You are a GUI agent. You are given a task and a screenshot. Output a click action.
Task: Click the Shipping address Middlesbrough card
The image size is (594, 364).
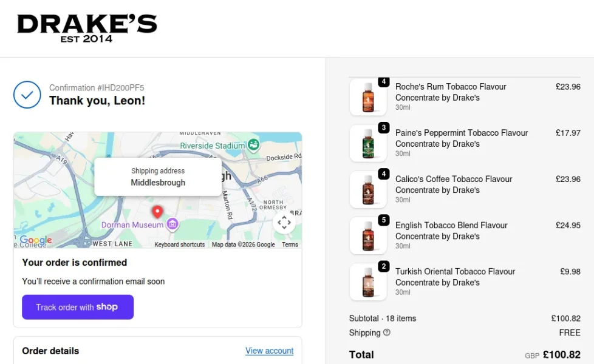158,177
